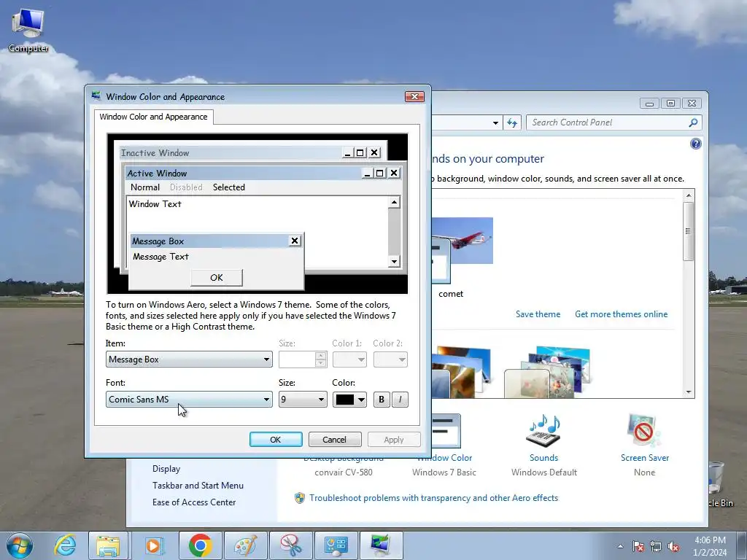Launch Internet Explorer from the taskbar
The height and width of the screenshot is (560, 747).
[x=65, y=545]
